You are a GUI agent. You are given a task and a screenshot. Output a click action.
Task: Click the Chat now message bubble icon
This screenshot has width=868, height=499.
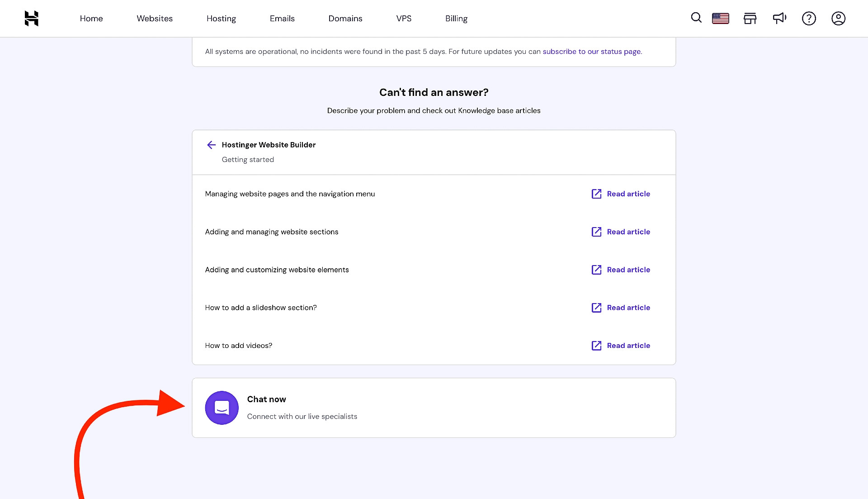click(x=222, y=408)
